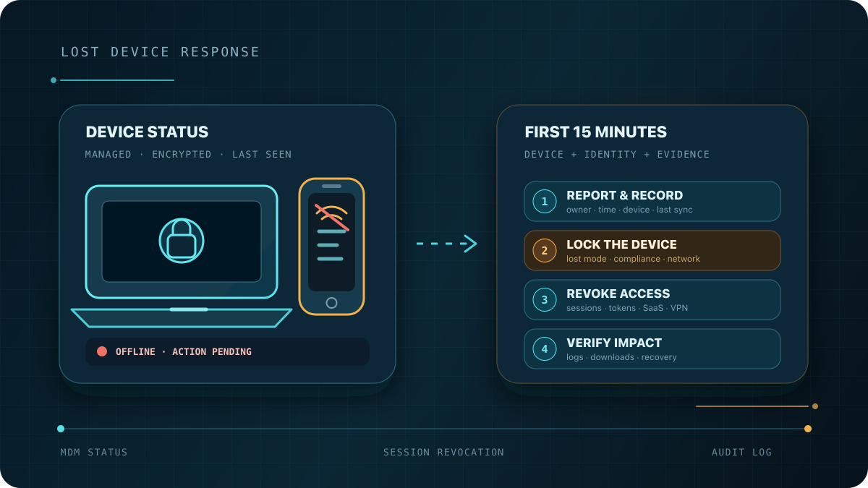Select the orange step 2 circle badge
This screenshot has height=488, width=868.
tap(545, 250)
